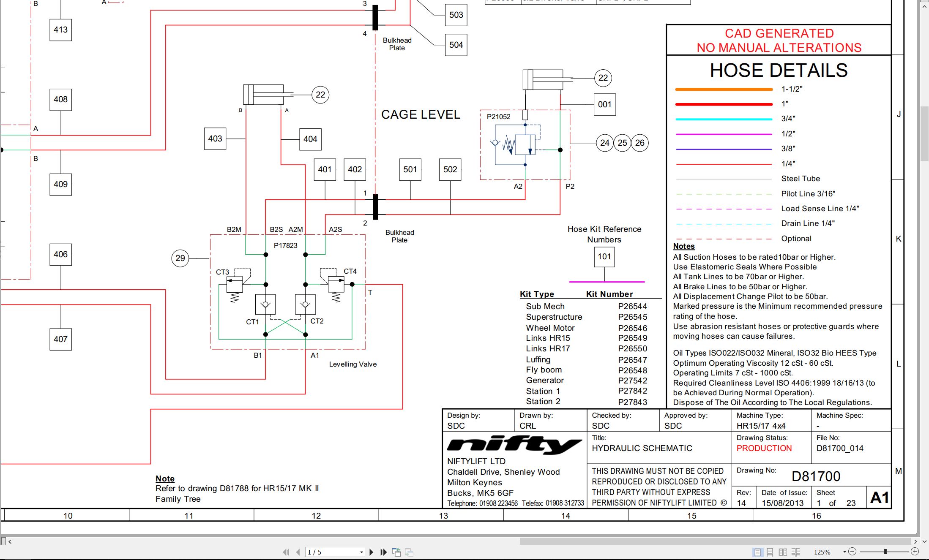
Task: Click the drawing number D81700
Action: coord(816,476)
